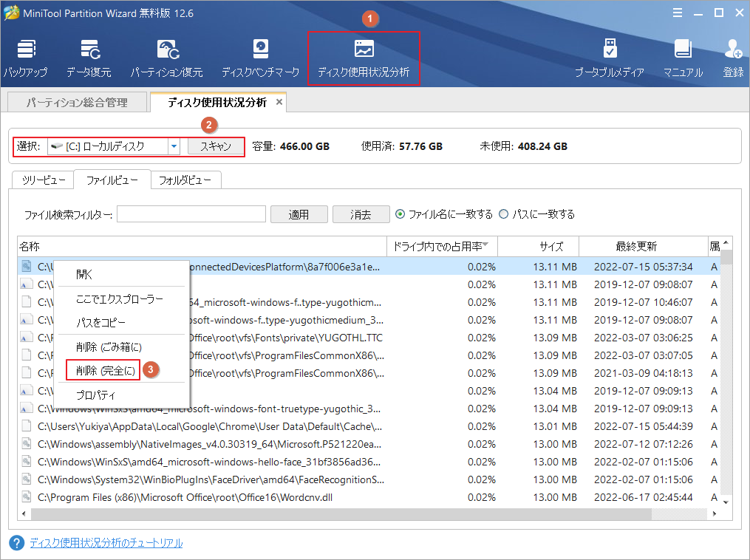Screen dimensions: 750x560
Task: Open ディスク使用状況分析 in the toolbar
Action: click(x=364, y=58)
